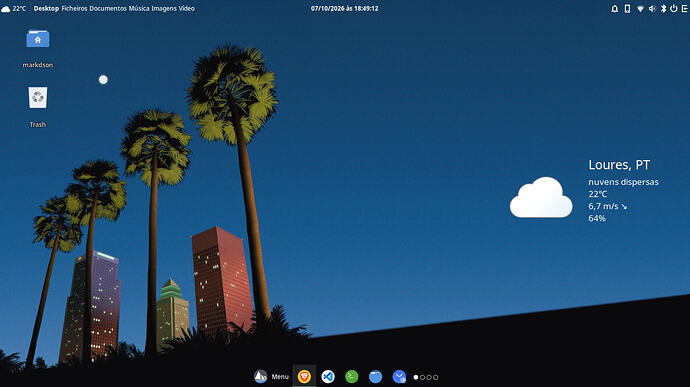Open the Menu button in the dock
The height and width of the screenshot is (387, 690).
click(280, 377)
